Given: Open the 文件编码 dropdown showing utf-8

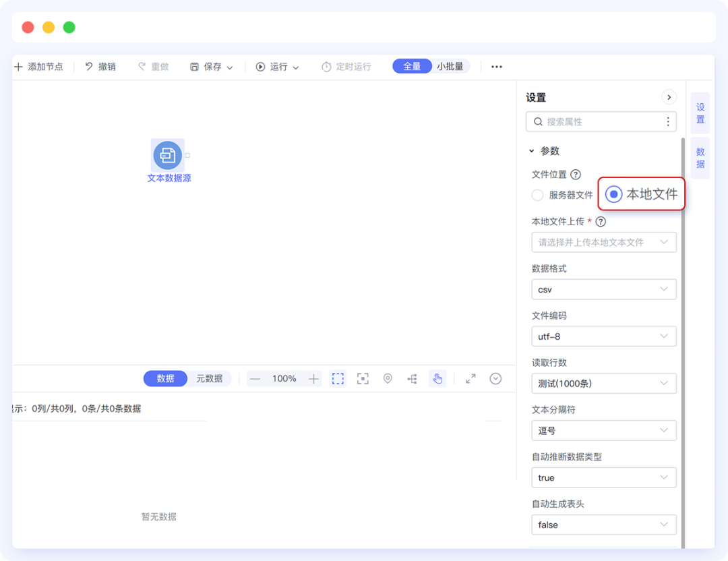Looking at the screenshot, I should [x=603, y=336].
